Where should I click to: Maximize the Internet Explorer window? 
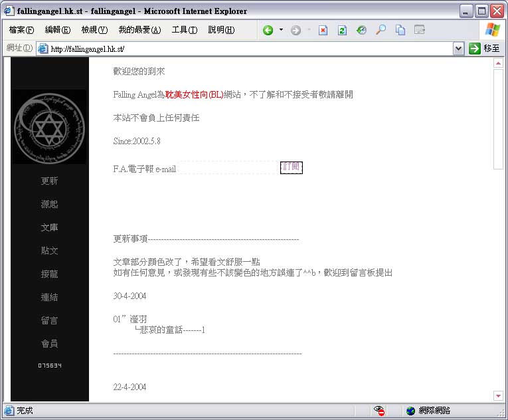[481, 11]
